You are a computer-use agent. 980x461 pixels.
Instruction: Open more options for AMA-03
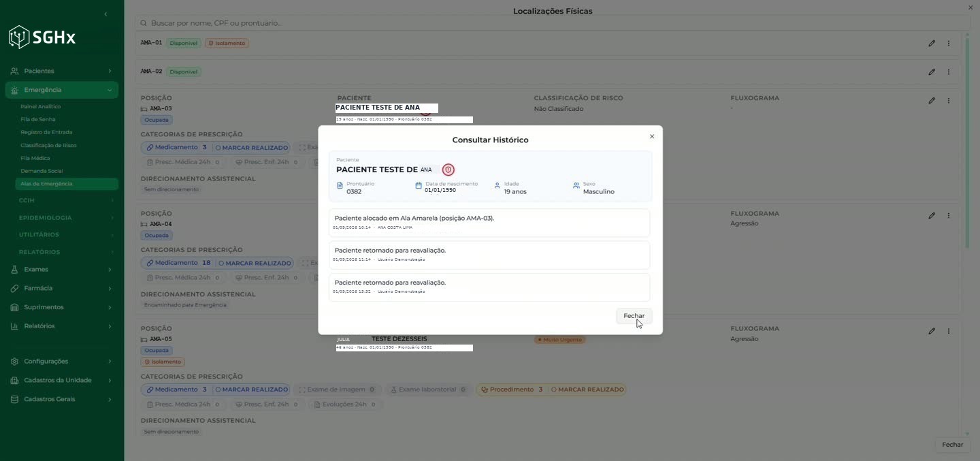pos(949,100)
